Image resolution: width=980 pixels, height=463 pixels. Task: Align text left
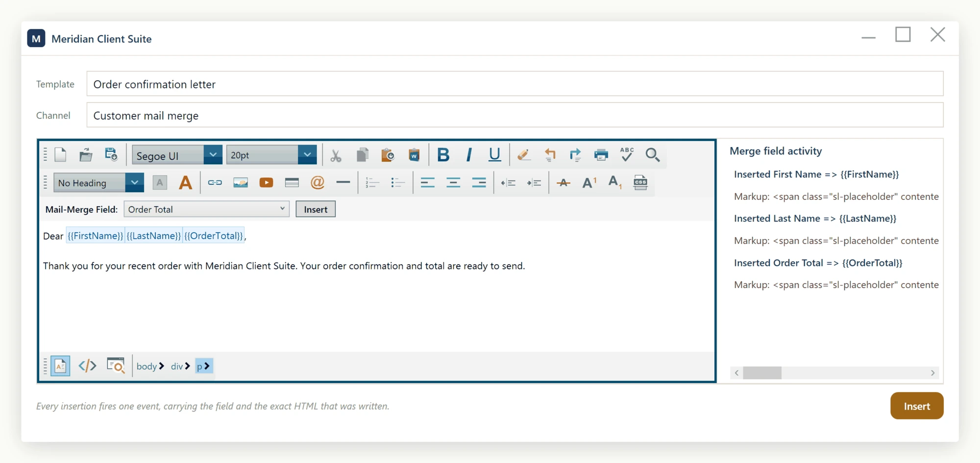point(428,183)
